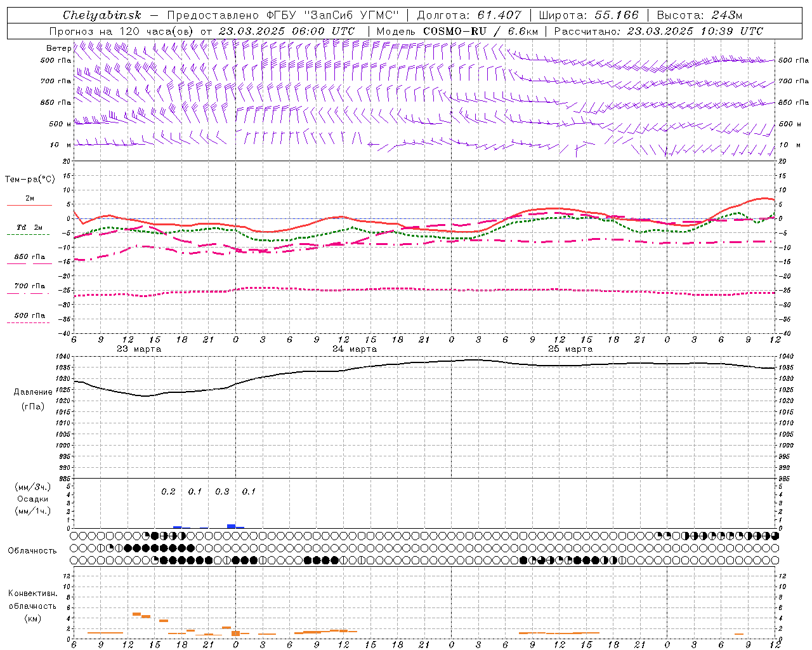Viewport: 812px width, 650px height.
Task: Click the highest orange convective cloud bar
Action: coord(136,614)
